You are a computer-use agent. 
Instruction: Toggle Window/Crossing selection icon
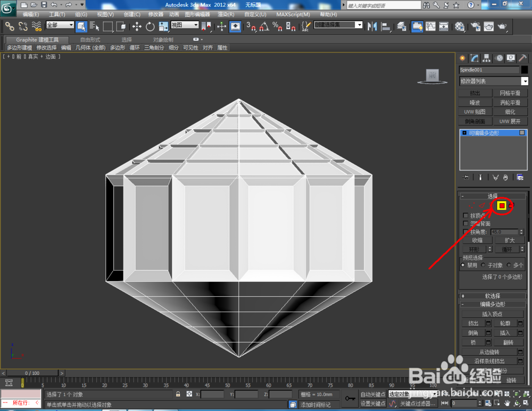[121, 26]
